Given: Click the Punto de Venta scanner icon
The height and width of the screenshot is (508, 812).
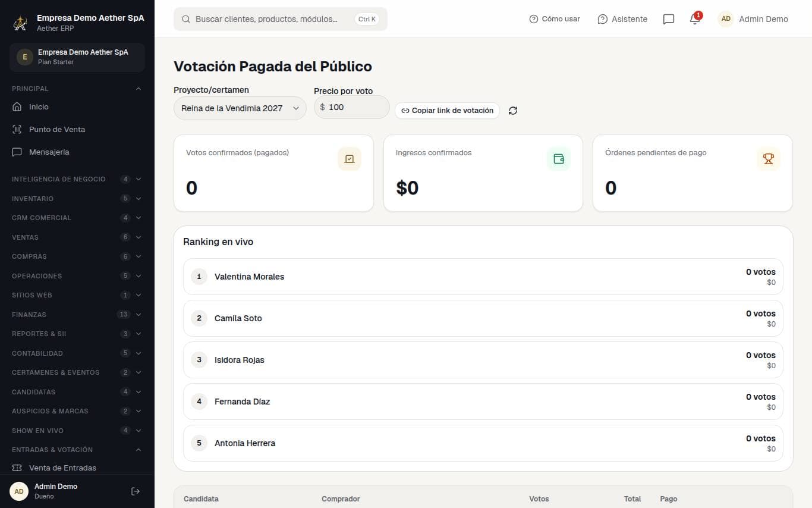Looking at the screenshot, I should click(17, 130).
